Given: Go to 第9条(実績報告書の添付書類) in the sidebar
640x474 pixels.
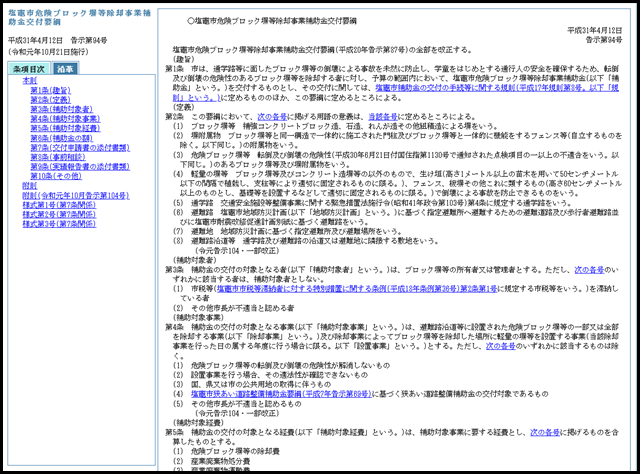Looking at the screenshot, I should pyautogui.click(x=79, y=166).
